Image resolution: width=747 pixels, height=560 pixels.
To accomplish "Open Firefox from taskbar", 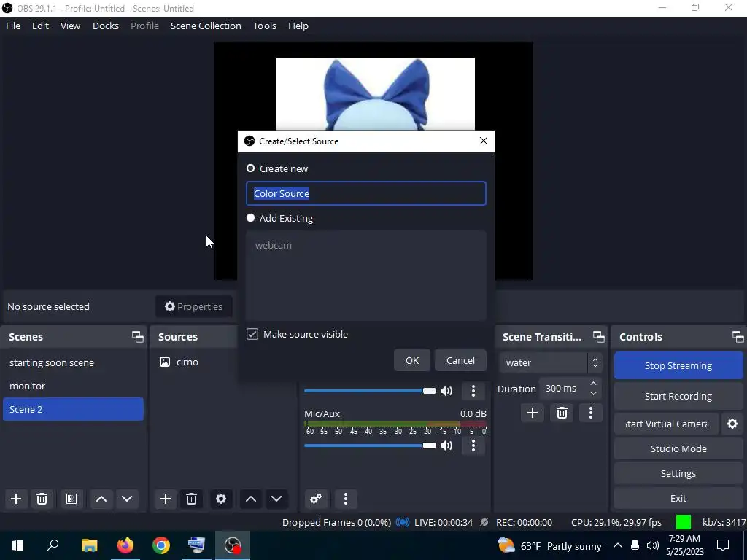I will tap(125, 545).
